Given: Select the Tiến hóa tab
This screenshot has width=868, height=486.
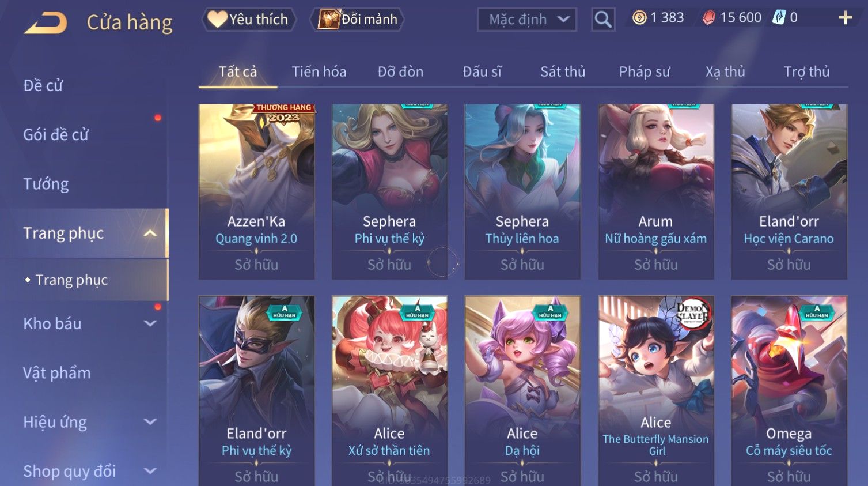Looking at the screenshot, I should [319, 71].
